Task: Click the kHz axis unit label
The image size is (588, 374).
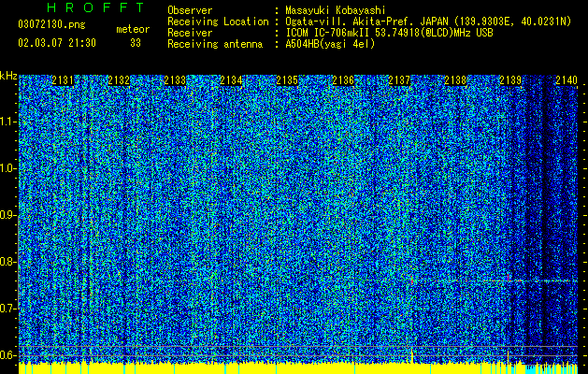Action: tap(8, 76)
